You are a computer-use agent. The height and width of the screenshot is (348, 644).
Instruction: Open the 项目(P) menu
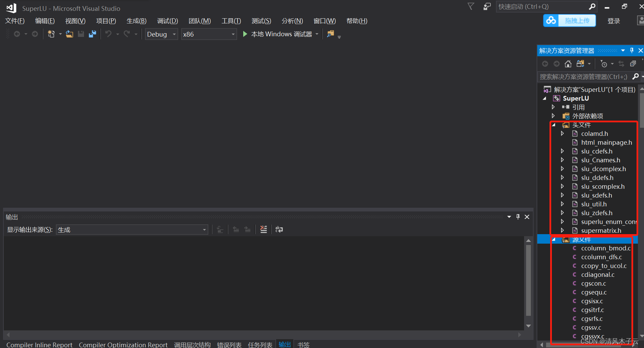point(106,21)
